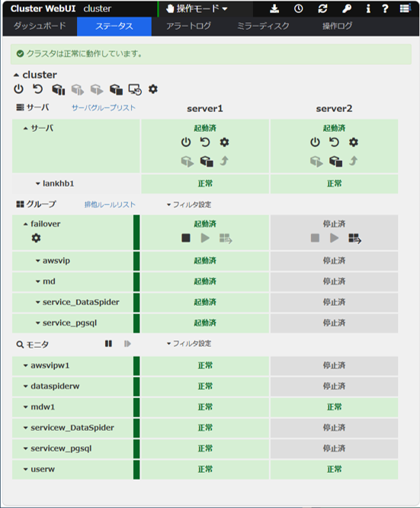This screenshot has width=420, height=508.
Task: Collapse the failover group tree
Action: 26,224
